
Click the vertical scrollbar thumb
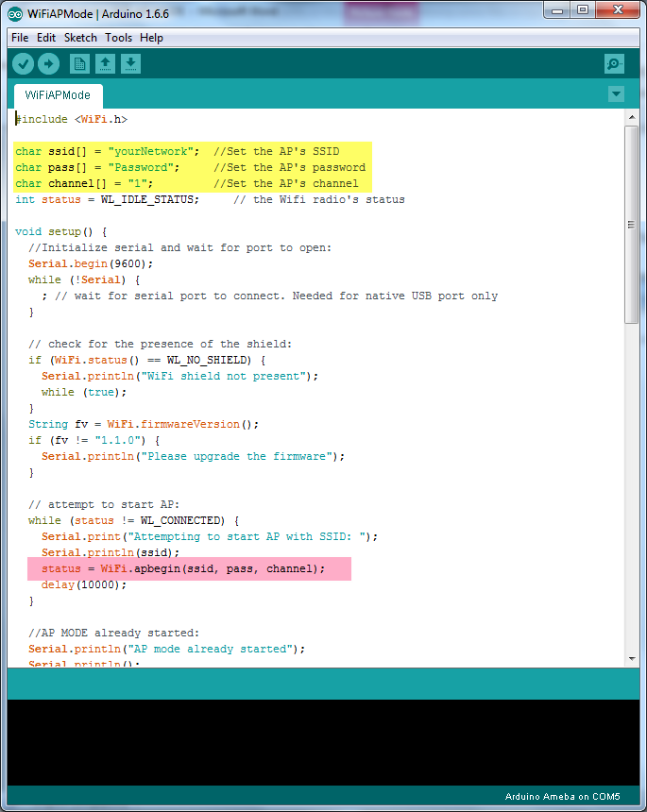632,224
